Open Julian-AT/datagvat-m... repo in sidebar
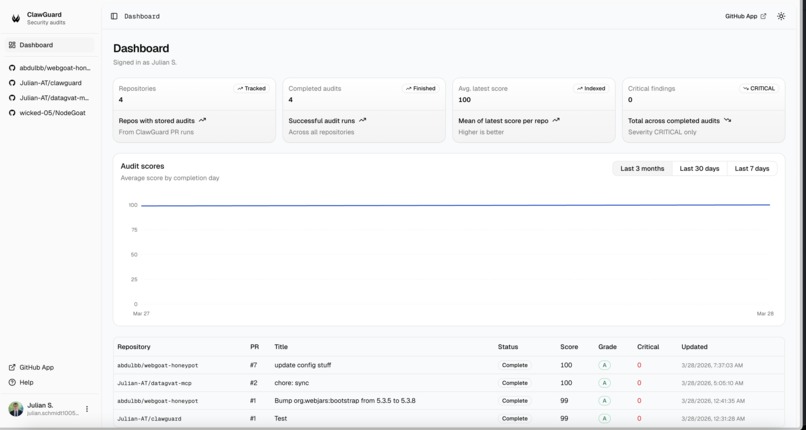 pos(50,98)
